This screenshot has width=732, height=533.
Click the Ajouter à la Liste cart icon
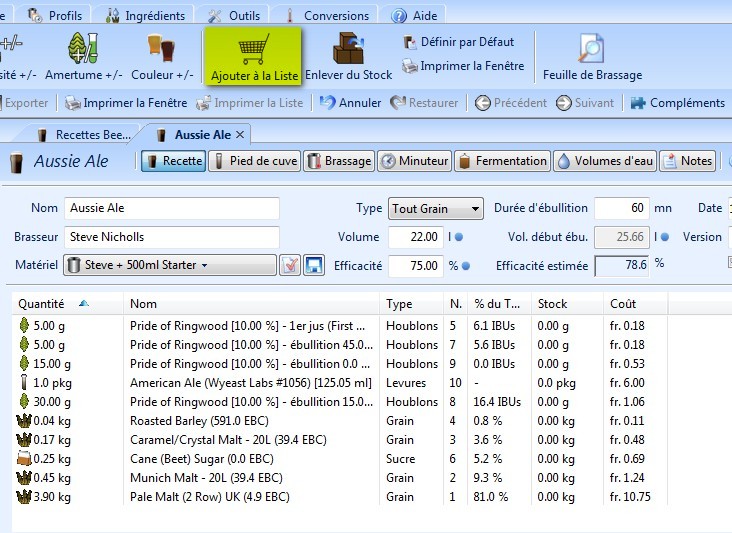(x=252, y=50)
